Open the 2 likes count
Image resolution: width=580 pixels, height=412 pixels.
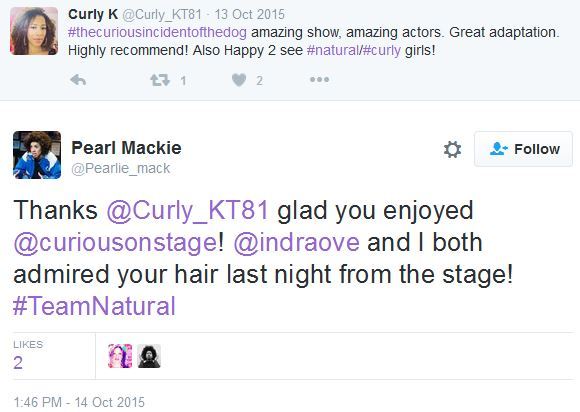click(x=18, y=362)
